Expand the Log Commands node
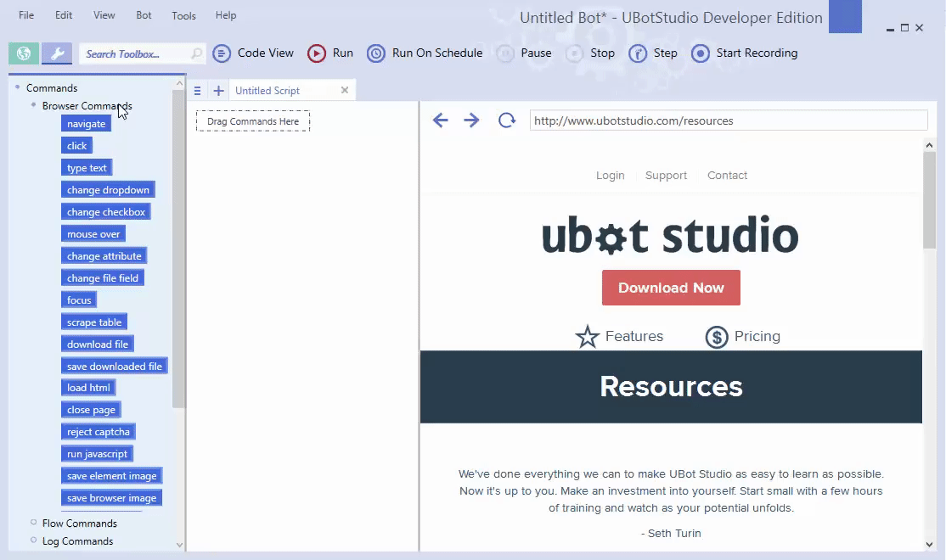 tap(34, 540)
